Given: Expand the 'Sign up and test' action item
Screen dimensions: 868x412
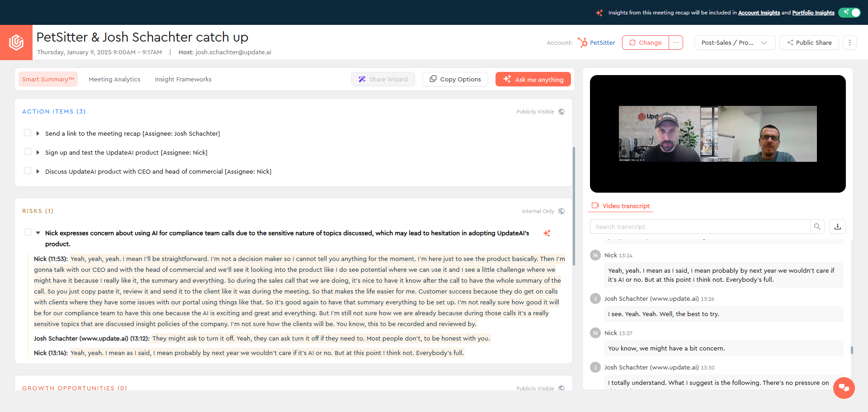Looking at the screenshot, I should point(38,152).
